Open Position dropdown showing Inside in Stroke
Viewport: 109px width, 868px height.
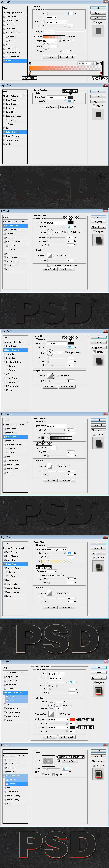tap(51, 18)
